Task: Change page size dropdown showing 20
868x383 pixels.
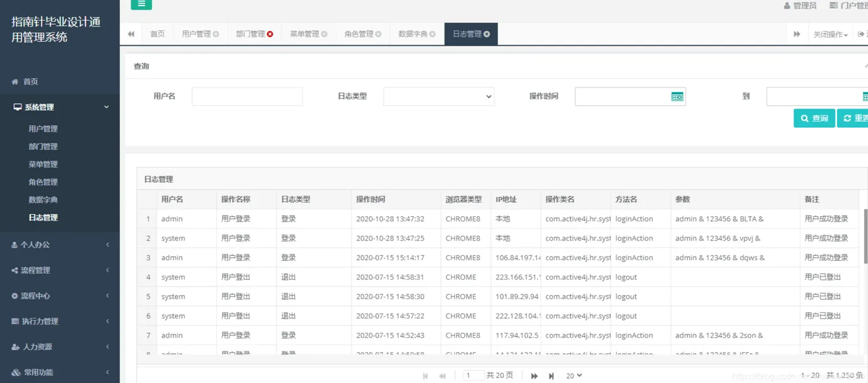Action: [574, 376]
